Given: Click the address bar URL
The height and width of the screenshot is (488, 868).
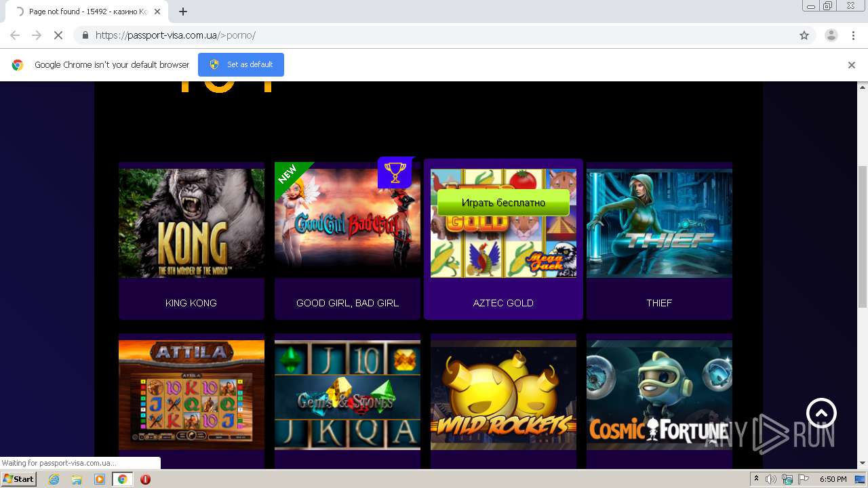Looking at the screenshot, I should click(x=176, y=35).
